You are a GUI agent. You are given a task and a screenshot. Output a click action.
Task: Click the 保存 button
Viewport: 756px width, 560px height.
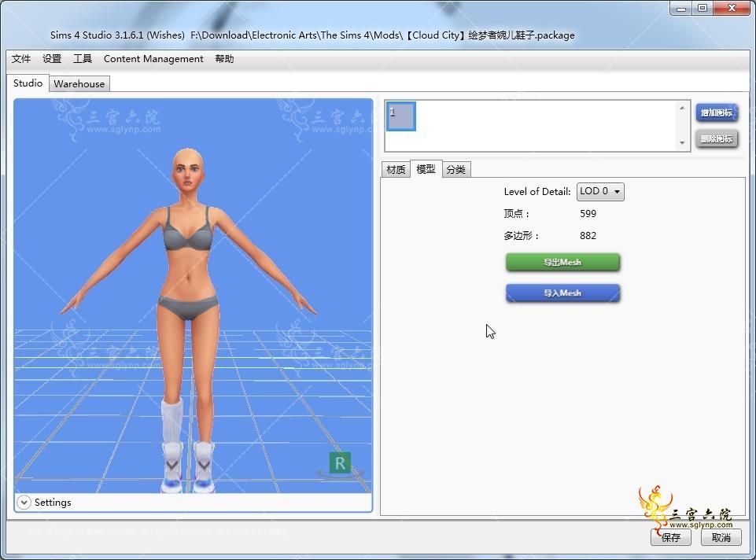coord(671,537)
